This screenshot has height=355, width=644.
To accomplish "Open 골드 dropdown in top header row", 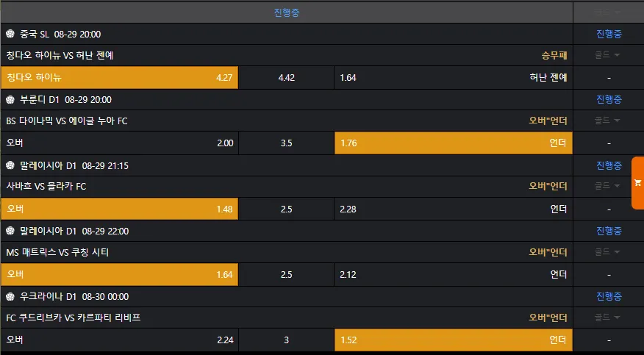I will point(608,12).
